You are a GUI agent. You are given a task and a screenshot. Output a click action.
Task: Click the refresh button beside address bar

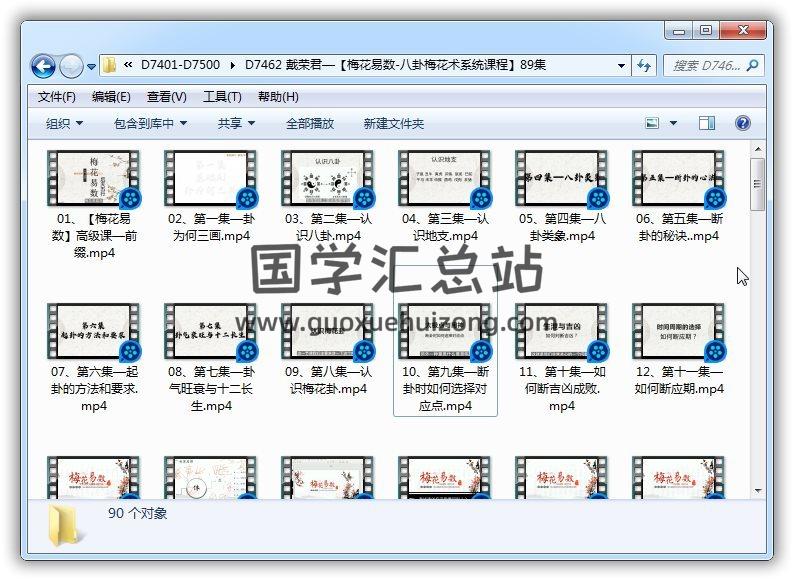pos(644,65)
